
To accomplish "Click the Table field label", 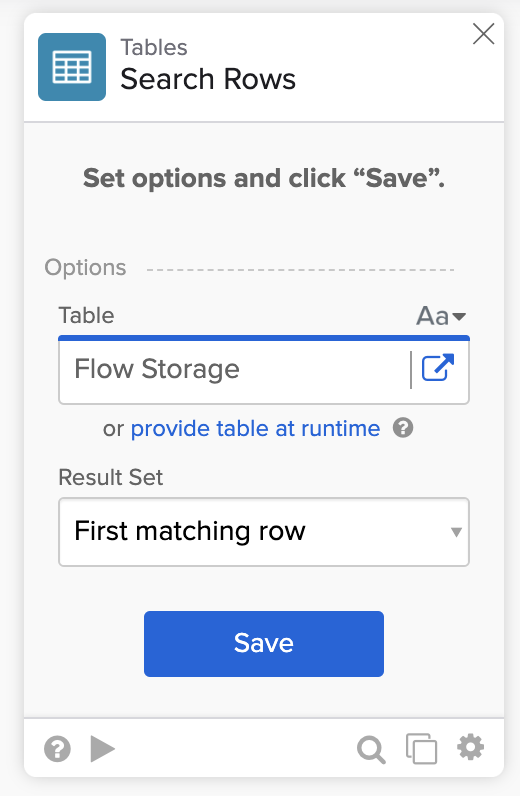I will click(x=86, y=315).
